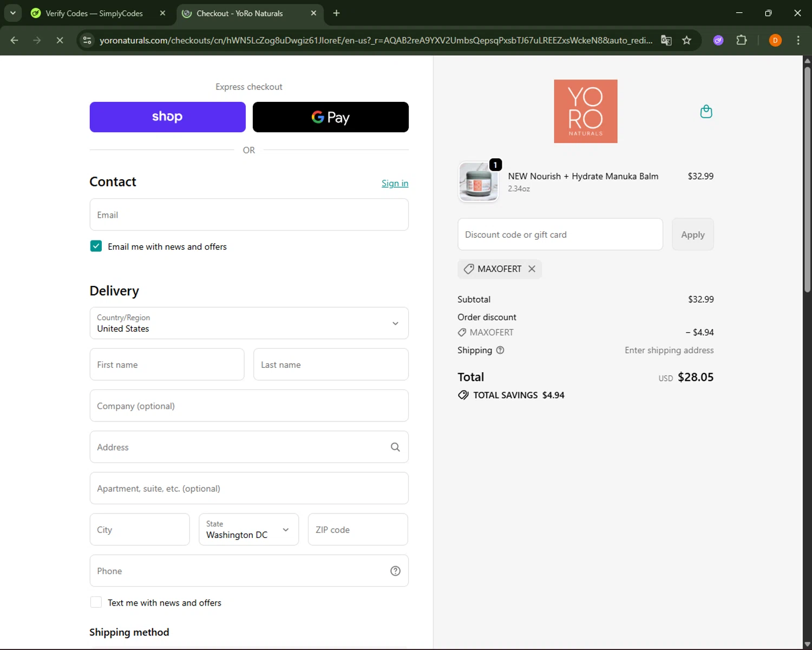Focus the First name field

[x=167, y=365]
